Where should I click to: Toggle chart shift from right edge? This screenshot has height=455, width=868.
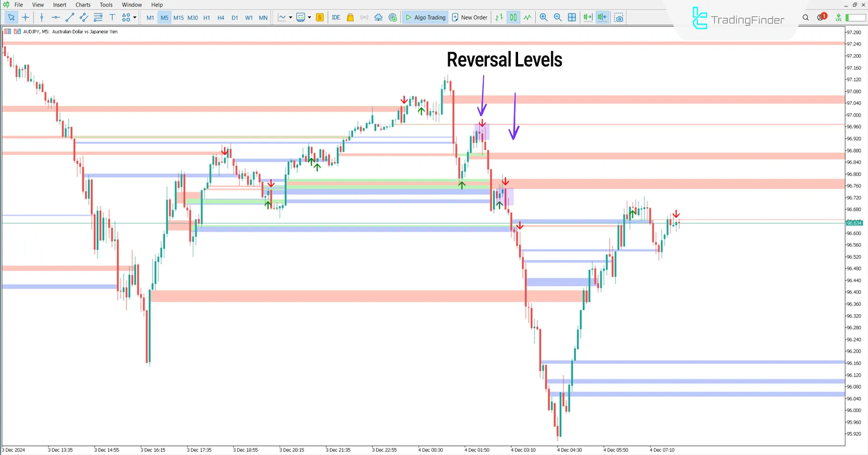(x=602, y=17)
